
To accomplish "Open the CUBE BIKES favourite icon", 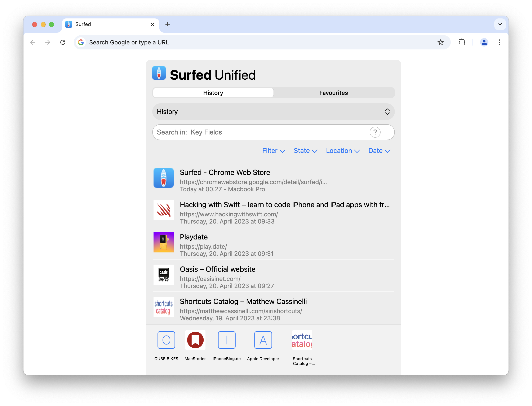I will [x=166, y=340].
